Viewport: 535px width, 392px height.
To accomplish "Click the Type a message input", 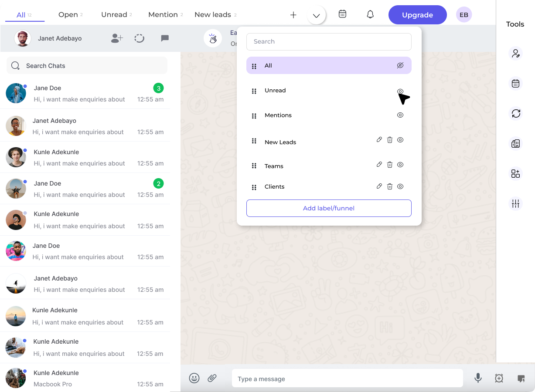I will pos(347,378).
